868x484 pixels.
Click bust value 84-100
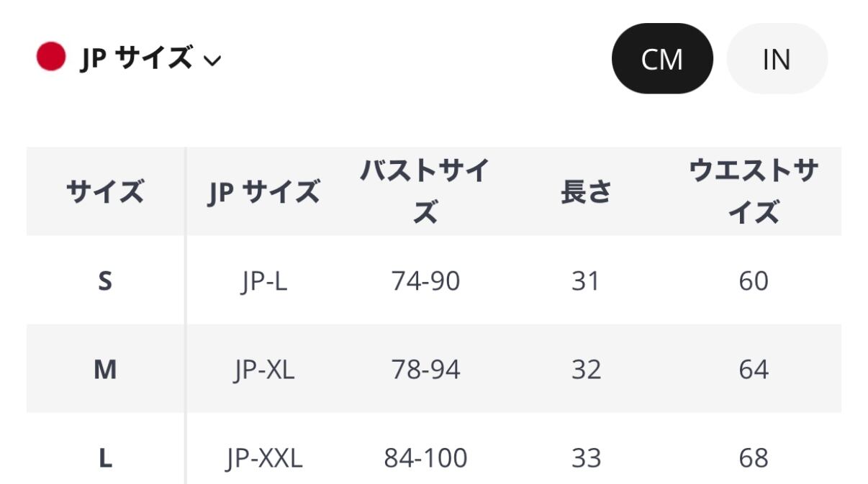[x=425, y=458]
